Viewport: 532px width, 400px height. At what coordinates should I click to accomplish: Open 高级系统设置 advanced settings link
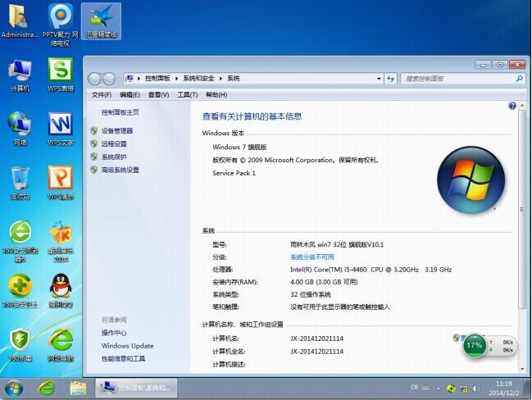coord(120,170)
